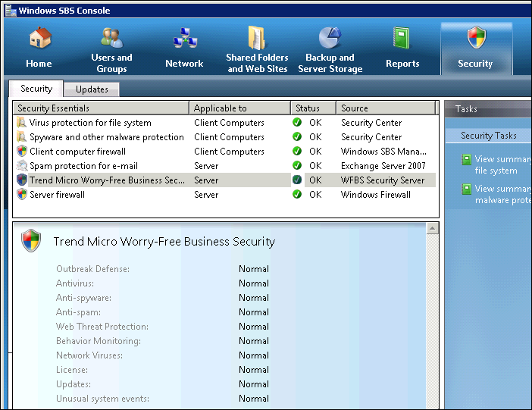Image resolution: width=532 pixels, height=410 pixels.
Task: Click the details pane vertical scrollbar track
Action: tap(432, 321)
